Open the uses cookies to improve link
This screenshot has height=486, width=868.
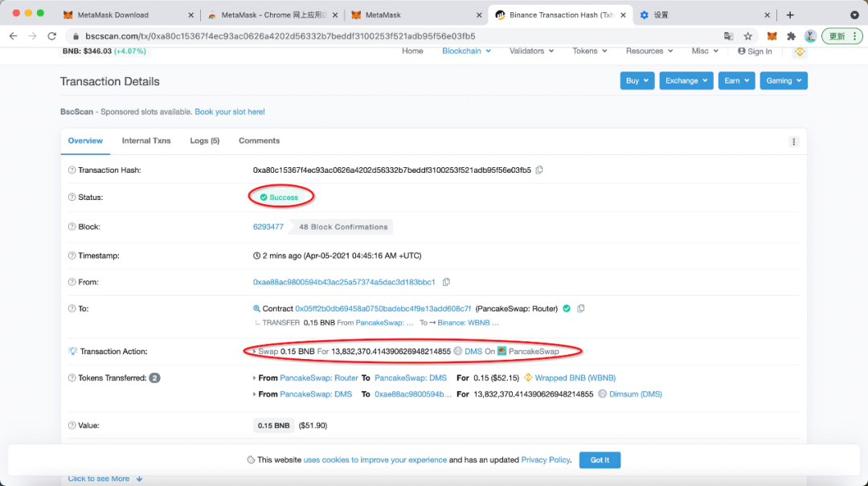pyautogui.click(x=375, y=460)
